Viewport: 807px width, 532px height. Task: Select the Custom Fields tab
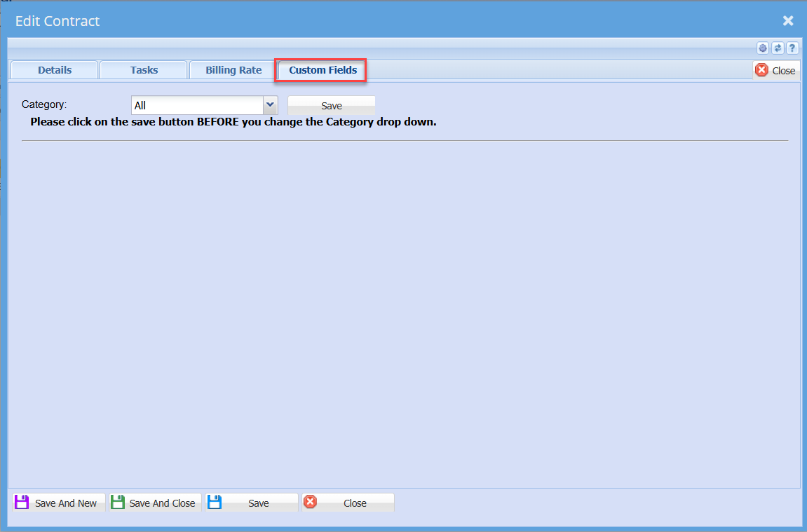coord(323,70)
